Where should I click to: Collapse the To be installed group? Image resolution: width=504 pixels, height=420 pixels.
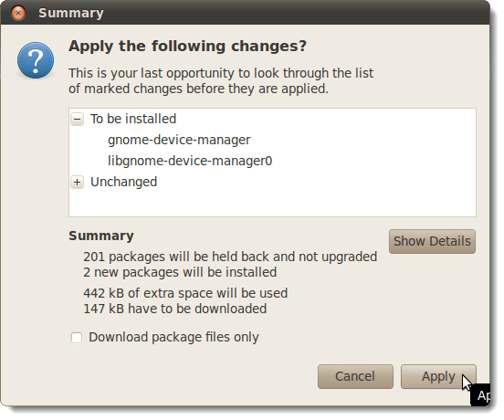(77, 120)
